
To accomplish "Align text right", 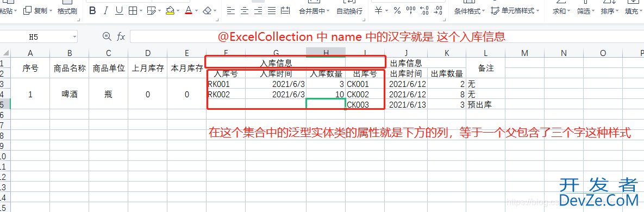I will point(258,11).
